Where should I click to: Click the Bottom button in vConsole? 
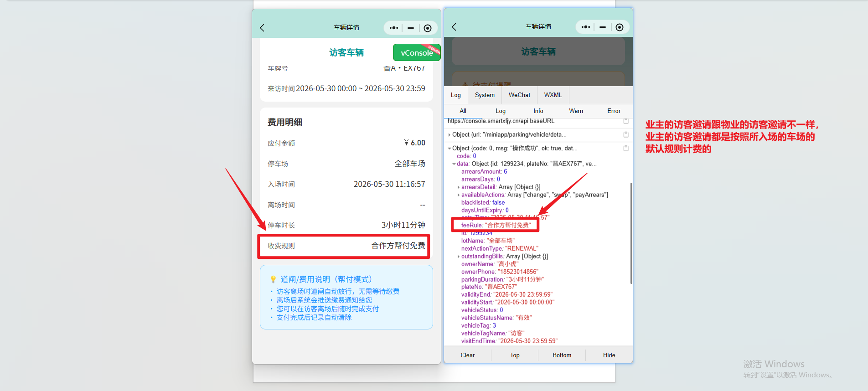coord(562,355)
